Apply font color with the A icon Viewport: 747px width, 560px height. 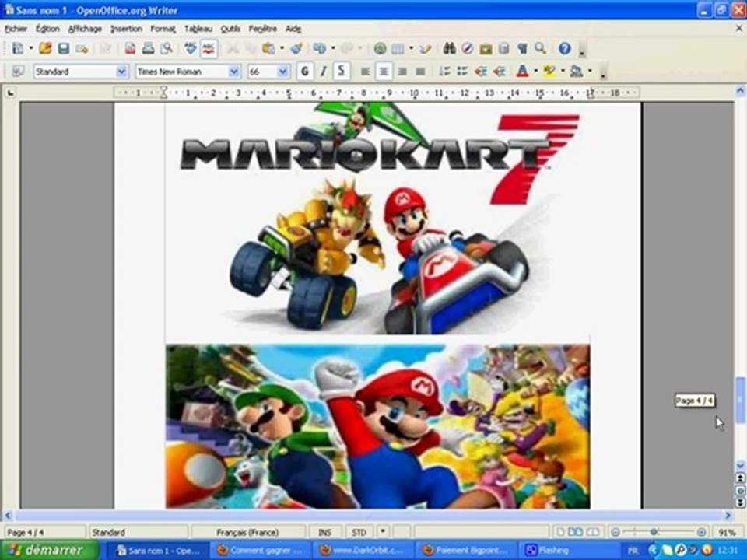(523, 72)
